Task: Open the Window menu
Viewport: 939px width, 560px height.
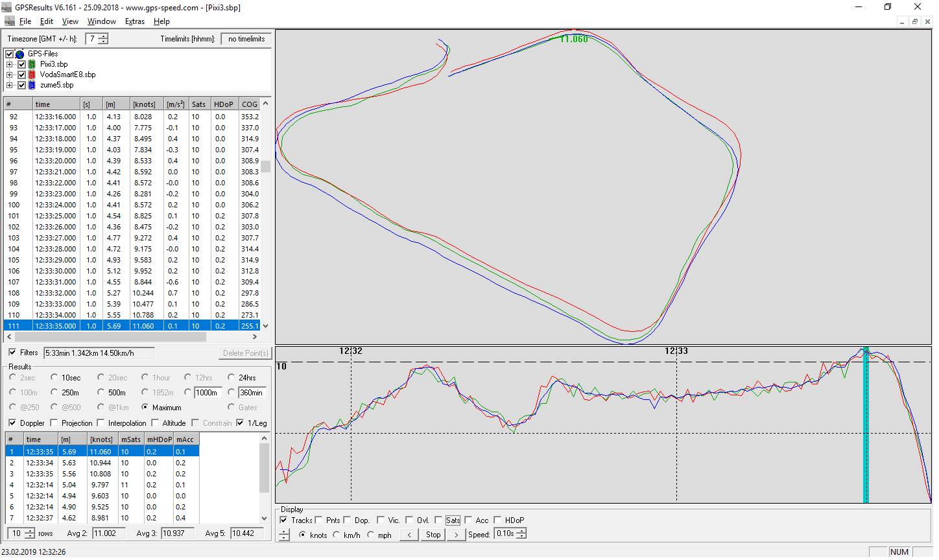Action: click(102, 21)
